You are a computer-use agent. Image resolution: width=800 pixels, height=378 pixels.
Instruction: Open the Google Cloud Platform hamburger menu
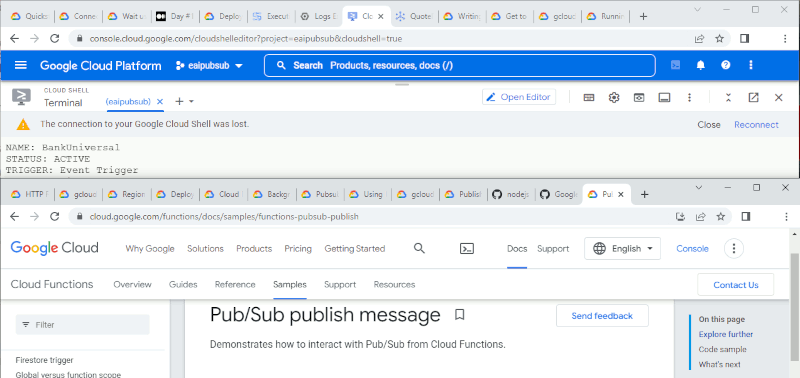tap(20, 65)
